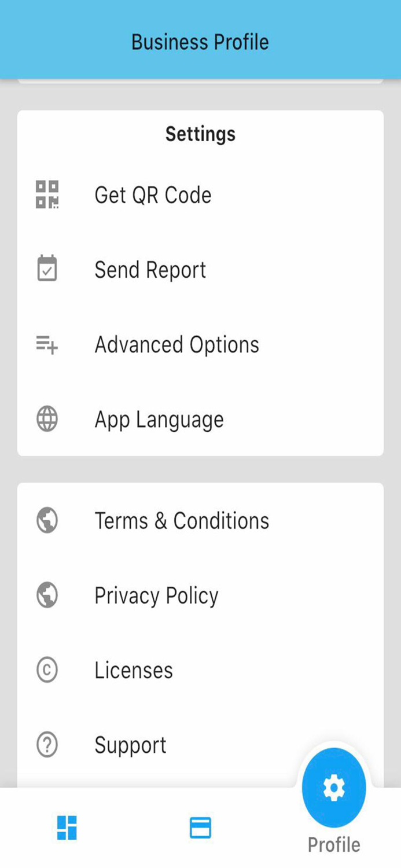Screen dimensions: 401x868
Task: Tap the Profile label in bottom bar
Action: [x=334, y=844]
